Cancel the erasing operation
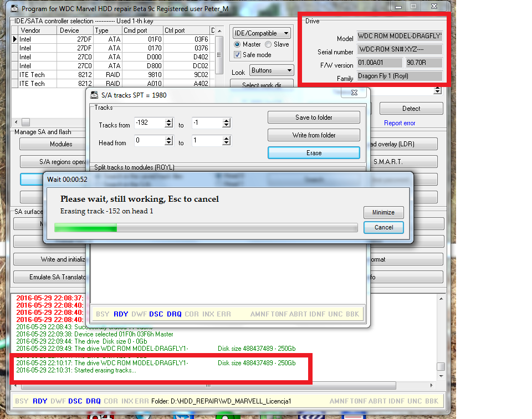The height and width of the screenshot is (419, 532). pyautogui.click(x=383, y=227)
